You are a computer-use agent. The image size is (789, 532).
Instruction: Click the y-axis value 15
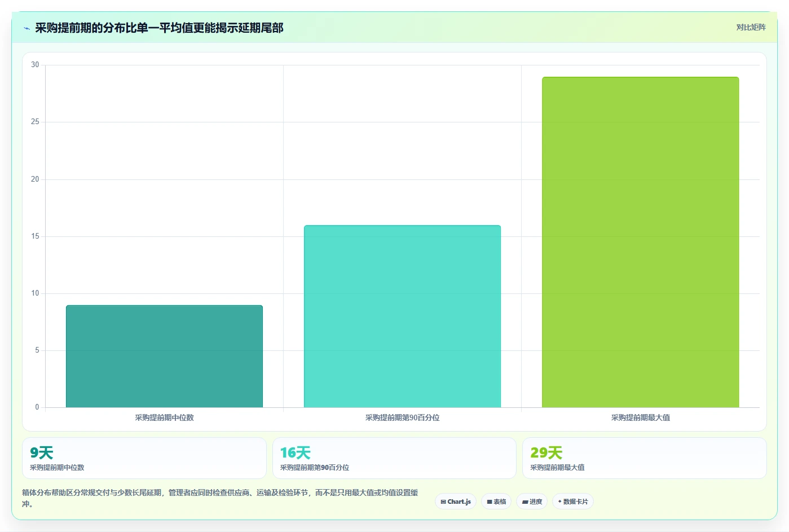35,236
